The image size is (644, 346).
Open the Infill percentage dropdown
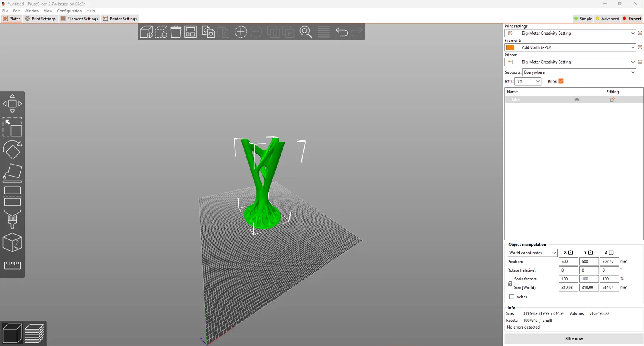pos(528,81)
